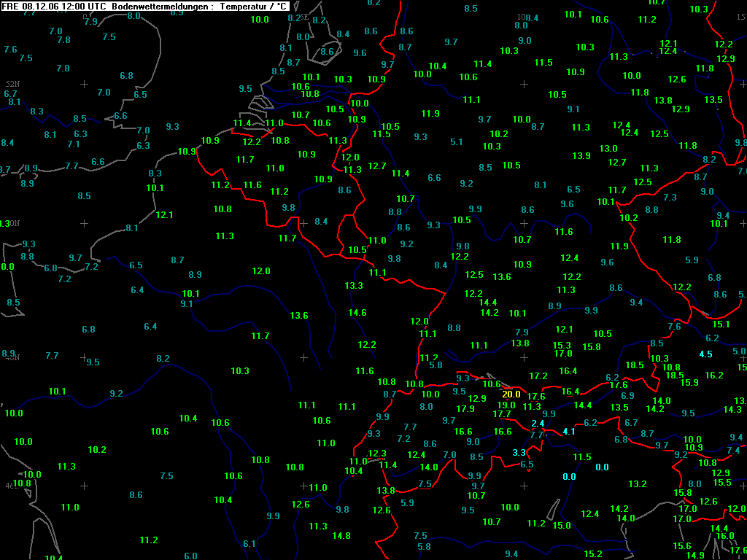Select the 14.8 temperature reading

click(x=341, y=536)
